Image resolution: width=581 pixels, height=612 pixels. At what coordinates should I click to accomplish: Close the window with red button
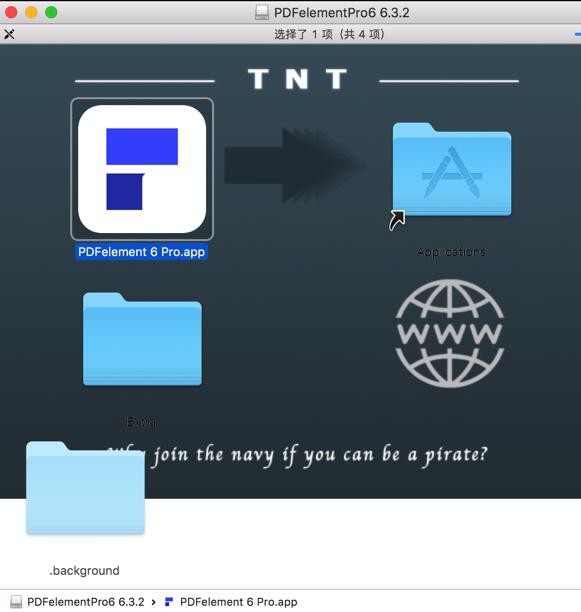(11, 12)
